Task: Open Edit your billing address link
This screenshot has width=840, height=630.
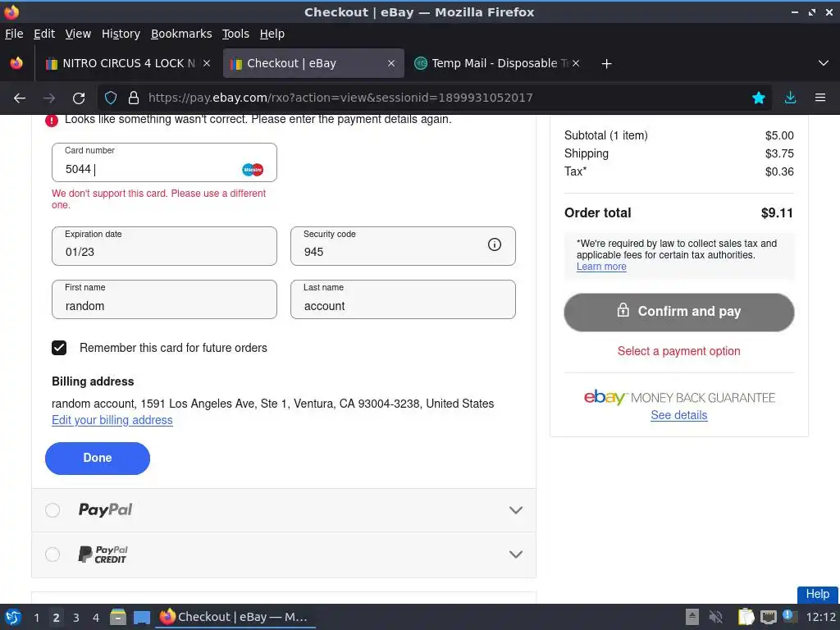Action: (x=112, y=420)
